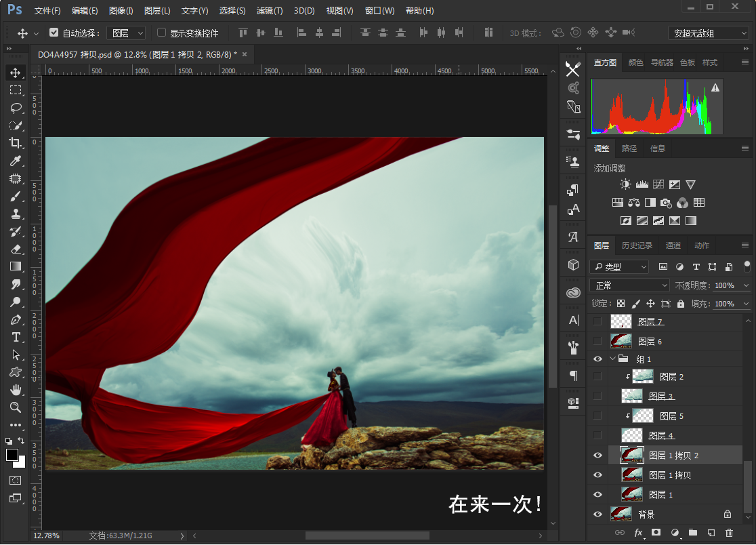Screen dimensions: 756x545
Task: Select the Path Selection arrow tool
Action: (x=16, y=355)
